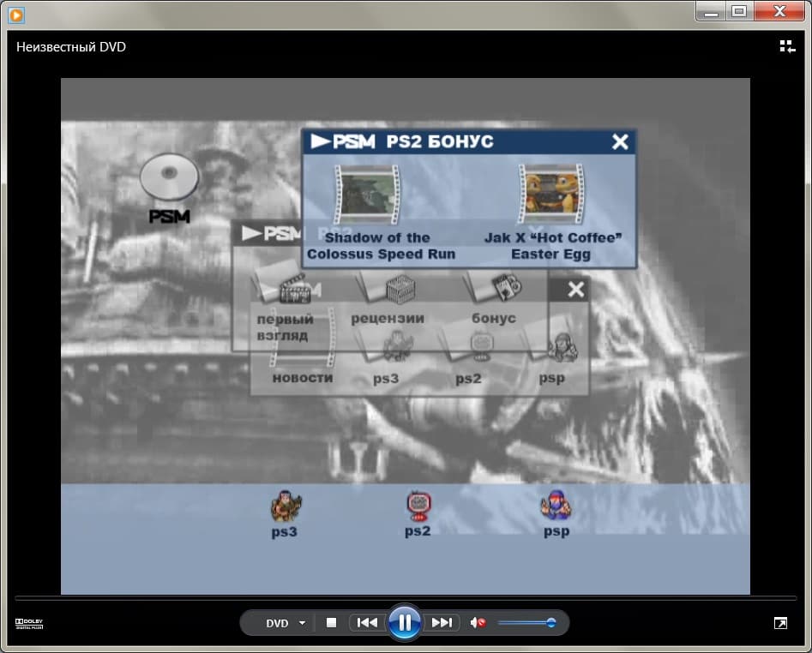Viewport: 812px width, 653px height.
Task: Adjust the volume slider
Action: [526, 622]
